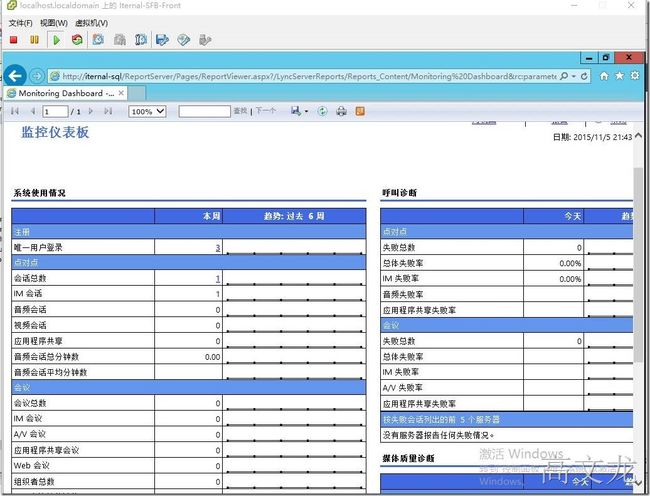Screen dimensions: 650x496
Task: Select the 组织者总数 row label
Action: (34, 482)
